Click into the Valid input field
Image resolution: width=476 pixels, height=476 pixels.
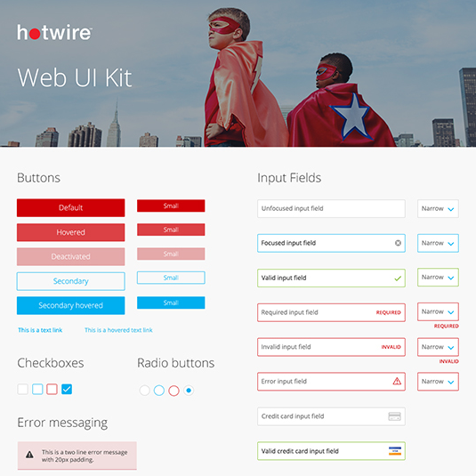(331, 278)
